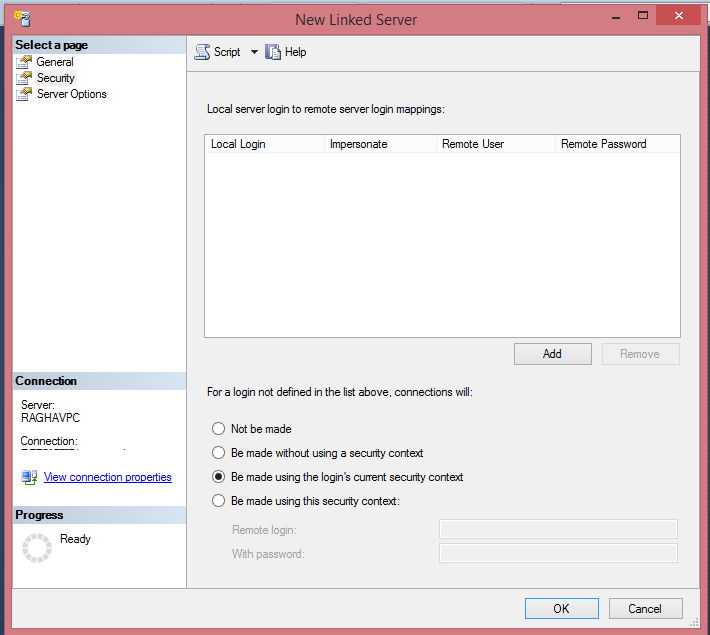Open the Script dropdown arrow
Image resolution: width=710 pixels, height=635 pixels.
254,52
